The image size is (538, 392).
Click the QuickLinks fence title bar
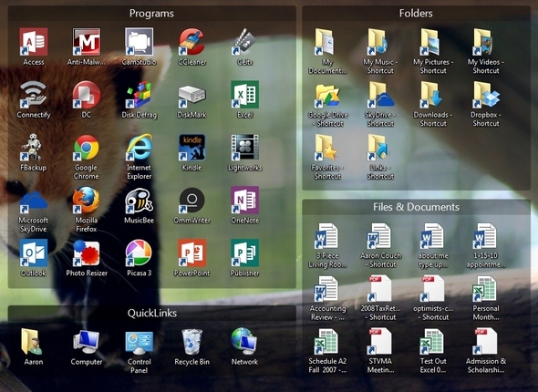click(151, 313)
